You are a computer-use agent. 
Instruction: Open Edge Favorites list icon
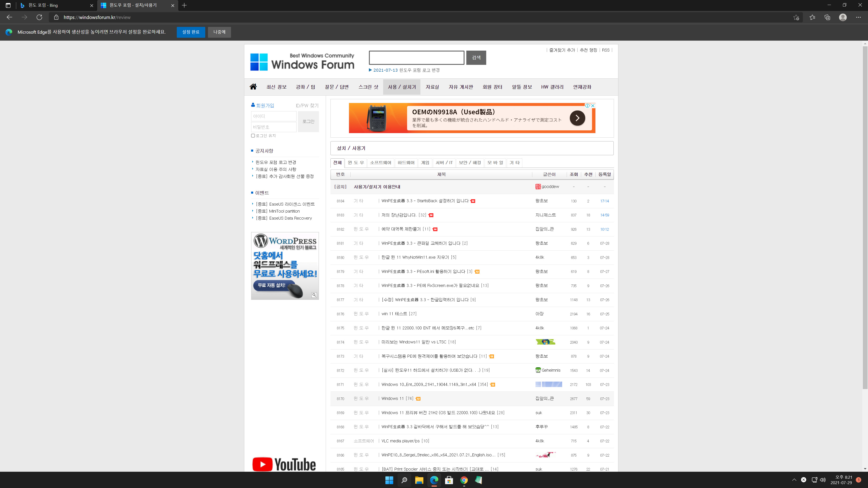click(x=812, y=17)
